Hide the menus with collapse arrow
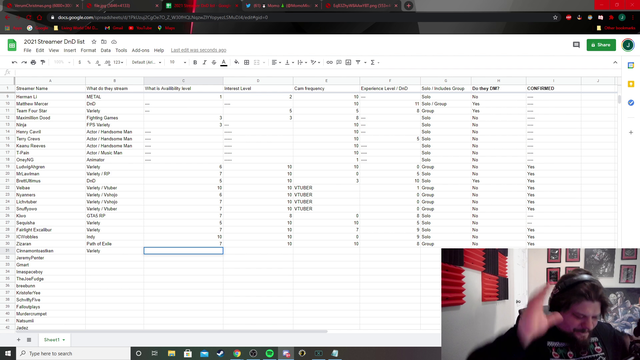 point(615,62)
